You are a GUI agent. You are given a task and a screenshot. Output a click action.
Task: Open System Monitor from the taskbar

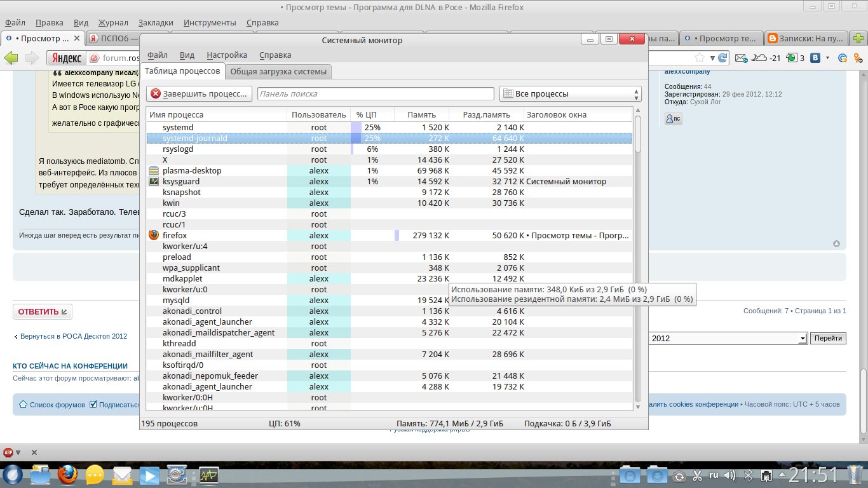pyautogui.click(x=208, y=475)
